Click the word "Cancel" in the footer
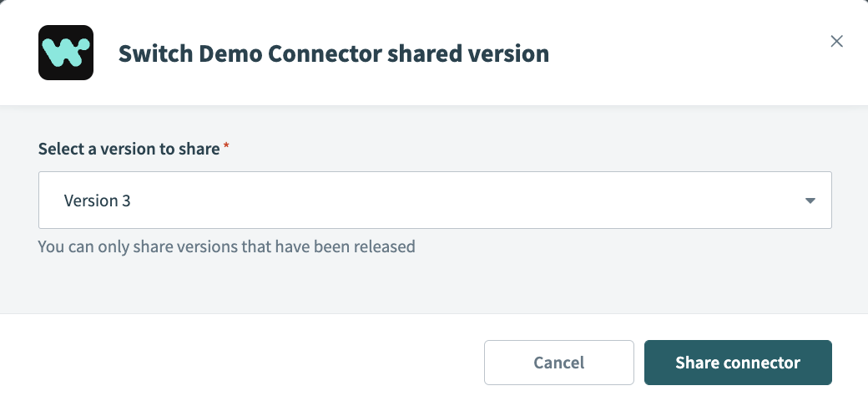This screenshot has width=868, height=401. (x=559, y=363)
